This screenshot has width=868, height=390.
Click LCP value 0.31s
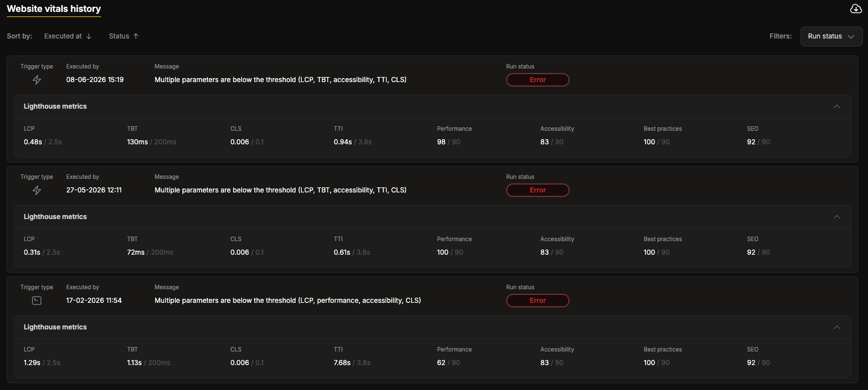(x=32, y=252)
